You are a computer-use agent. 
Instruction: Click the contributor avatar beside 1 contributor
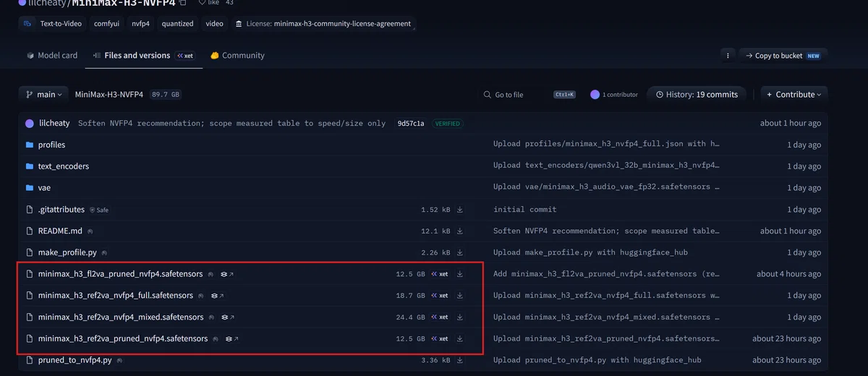pos(595,95)
